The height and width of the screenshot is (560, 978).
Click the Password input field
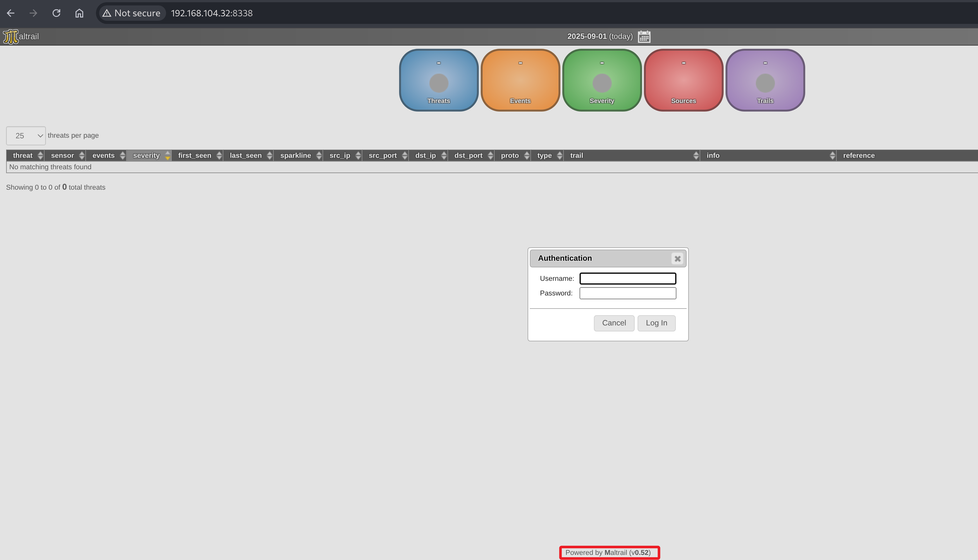(x=627, y=293)
